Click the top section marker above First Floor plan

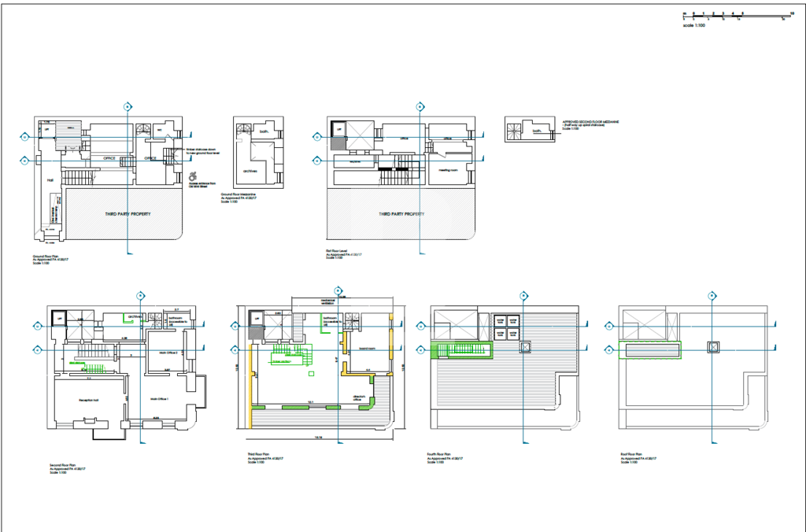(x=420, y=106)
